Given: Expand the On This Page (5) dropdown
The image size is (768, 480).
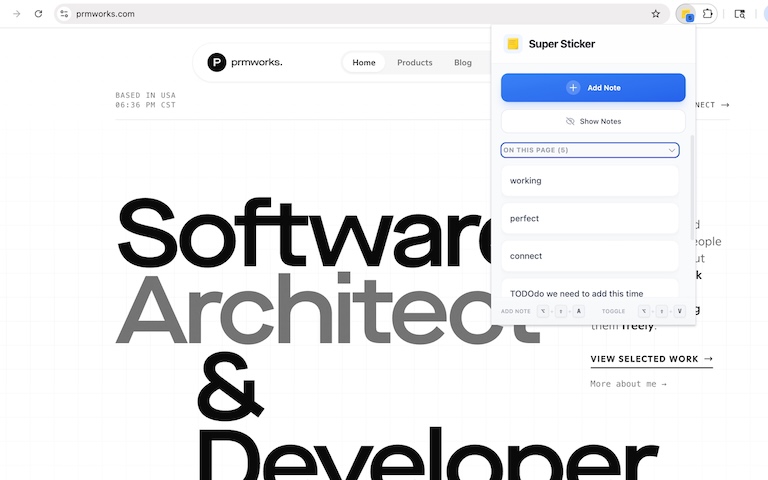Looking at the screenshot, I should click(x=590, y=150).
